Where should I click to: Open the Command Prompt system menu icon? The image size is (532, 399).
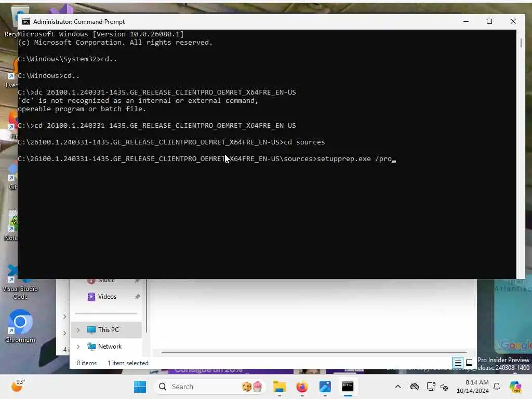pos(26,22)
